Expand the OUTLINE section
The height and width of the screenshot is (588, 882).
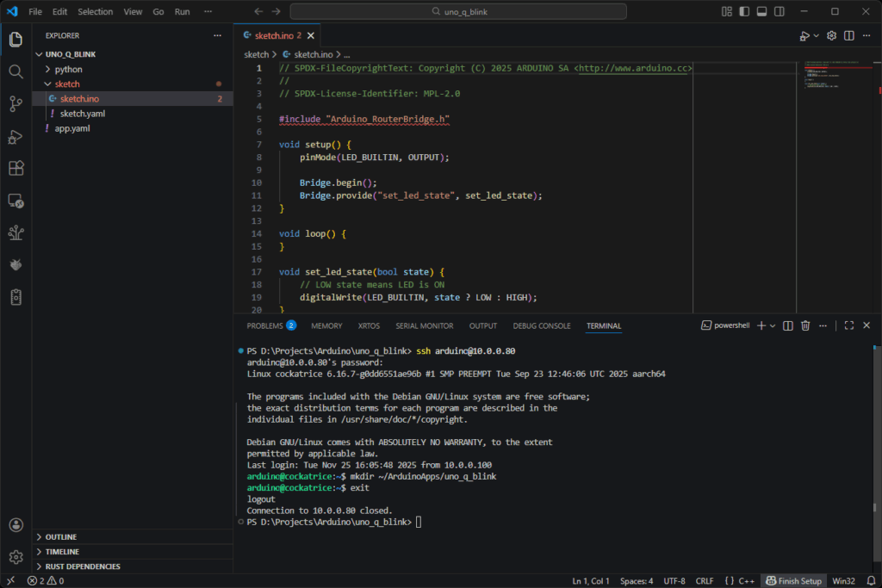coord(61,536)
